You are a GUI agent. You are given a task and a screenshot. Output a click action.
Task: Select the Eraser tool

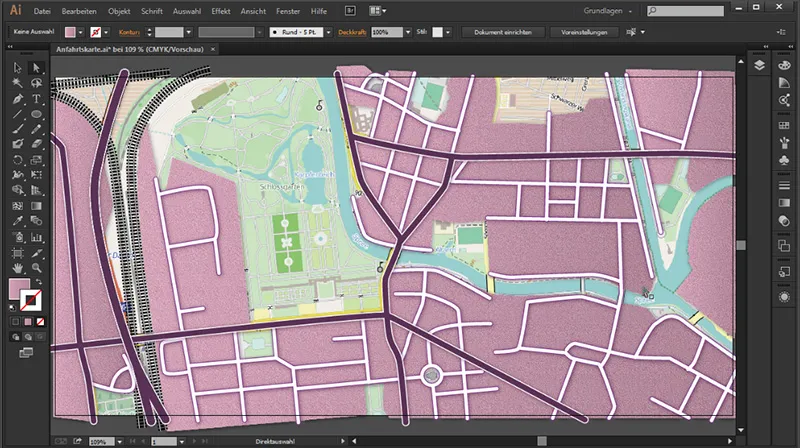[x=36, y=144]
